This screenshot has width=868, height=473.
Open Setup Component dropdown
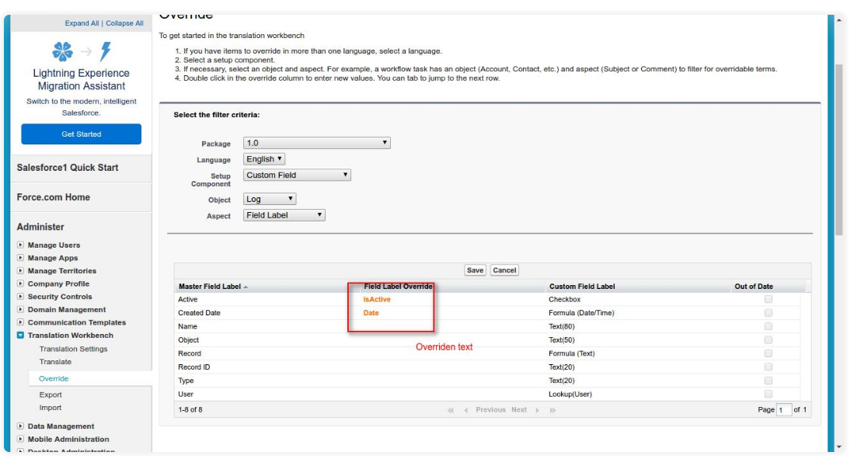[297, 175]
